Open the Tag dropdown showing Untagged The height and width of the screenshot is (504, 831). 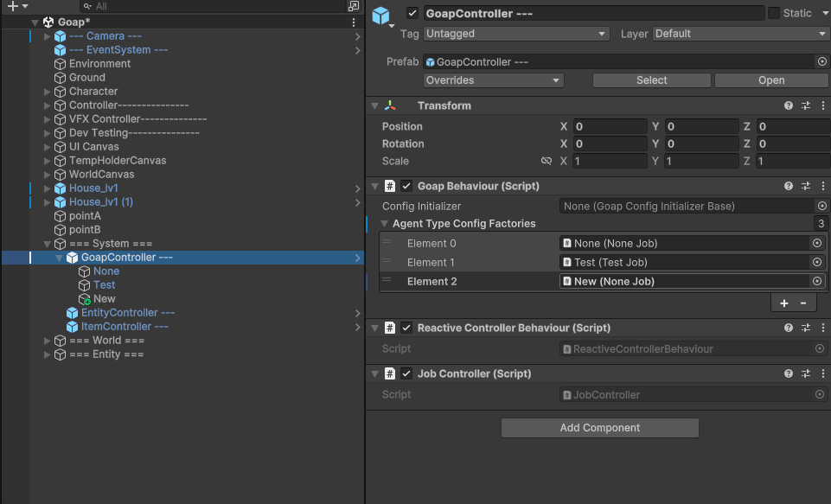tap(516, 34)
